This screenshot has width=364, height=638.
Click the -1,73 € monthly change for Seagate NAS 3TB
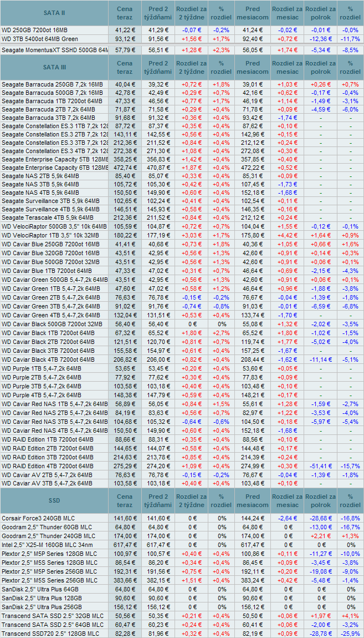(x=287, y=185)
